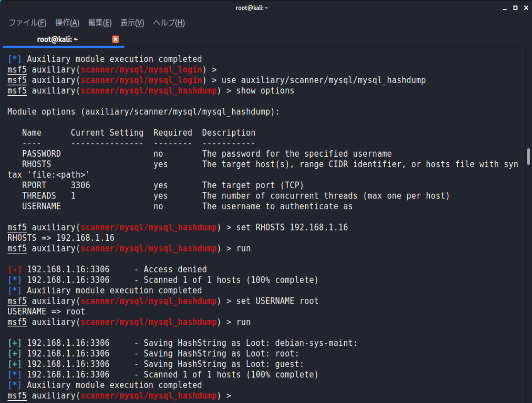Screen dimensions: 532x403
Task: Click the RHOSTS option name in table
Action: click(x=37, y=165)
